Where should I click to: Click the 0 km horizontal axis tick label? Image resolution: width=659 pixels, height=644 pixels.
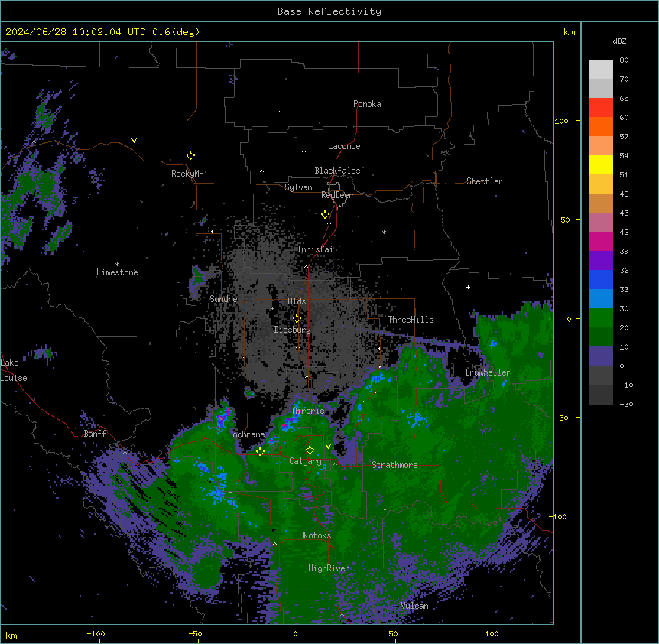tap(295, 633)
